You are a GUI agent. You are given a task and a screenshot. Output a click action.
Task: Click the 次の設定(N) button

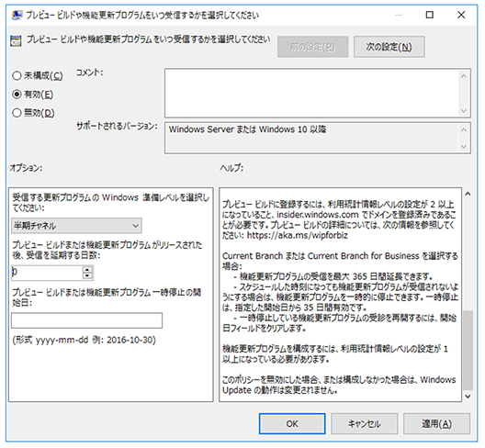389,47
